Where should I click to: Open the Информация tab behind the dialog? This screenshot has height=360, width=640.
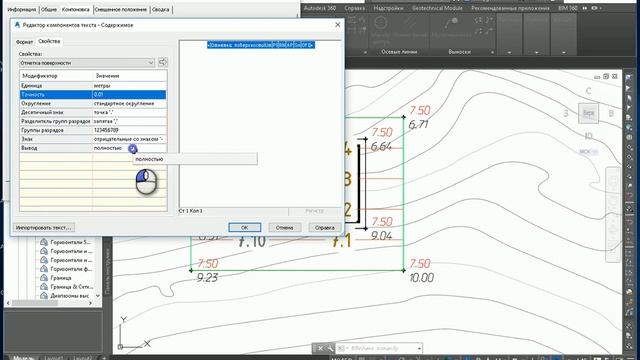(x=22, y=9)
